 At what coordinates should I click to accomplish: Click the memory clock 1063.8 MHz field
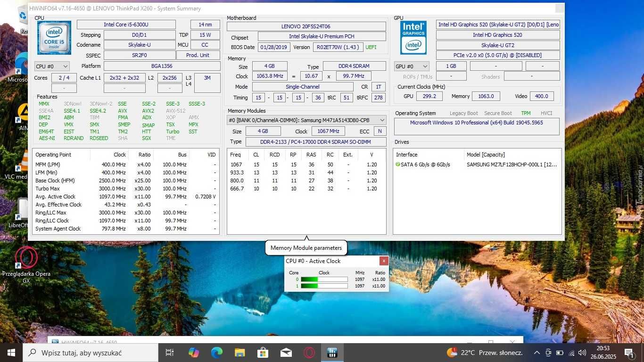coord(270,76)
